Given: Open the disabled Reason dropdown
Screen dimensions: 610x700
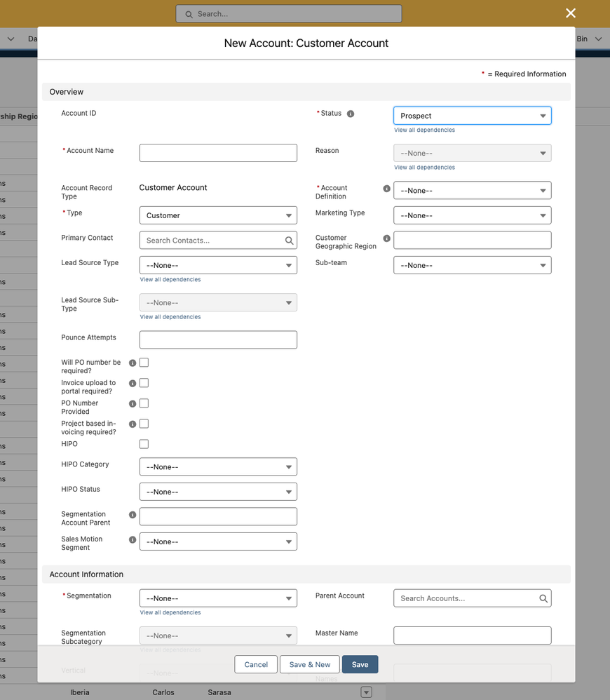Looking at the screenshot, I should click(x=472, y=153).
